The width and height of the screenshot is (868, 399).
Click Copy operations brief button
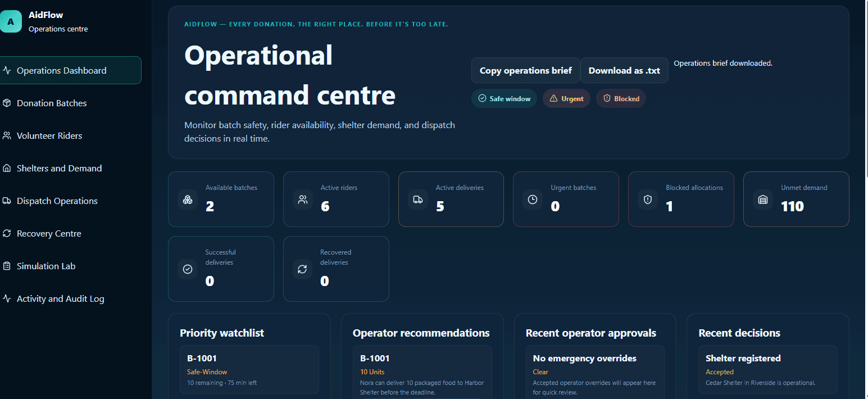coord(526,70)
